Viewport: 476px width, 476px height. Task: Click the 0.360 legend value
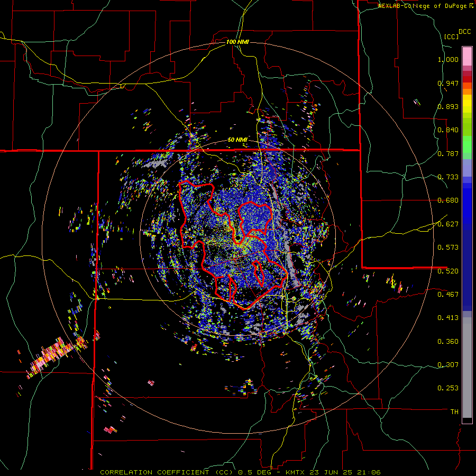tap(448, 342)
